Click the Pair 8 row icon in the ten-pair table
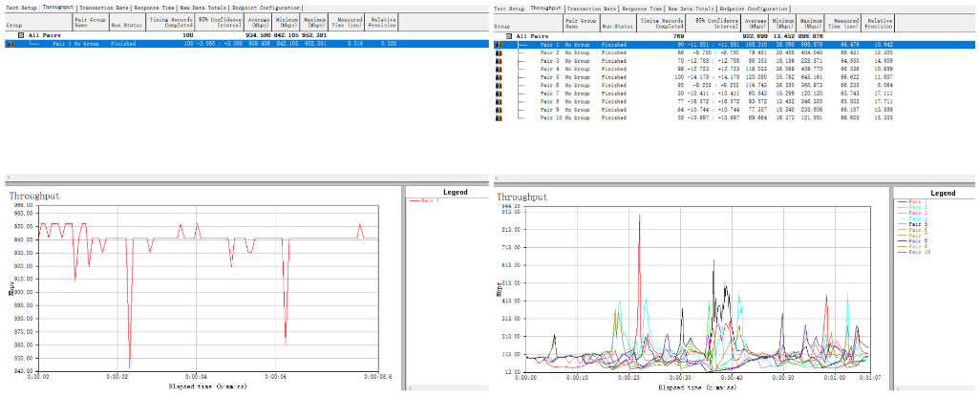 (497, 101)
